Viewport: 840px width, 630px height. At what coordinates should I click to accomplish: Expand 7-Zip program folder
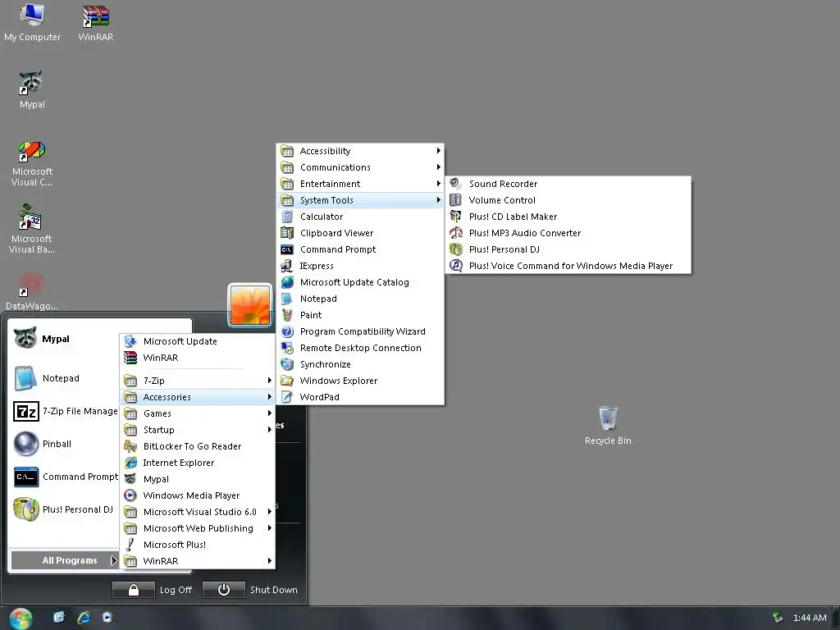tap(198, 381)
